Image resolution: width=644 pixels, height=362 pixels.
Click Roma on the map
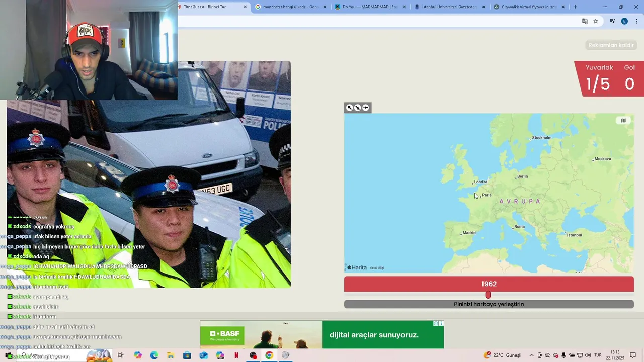point(519,227)
